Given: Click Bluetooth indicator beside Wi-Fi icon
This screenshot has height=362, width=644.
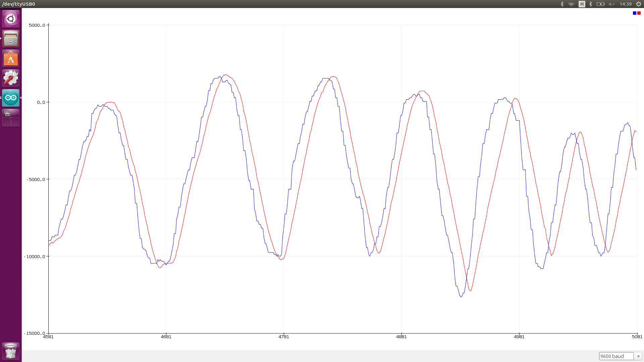Looking at the screenshot, I should (562, 4).
